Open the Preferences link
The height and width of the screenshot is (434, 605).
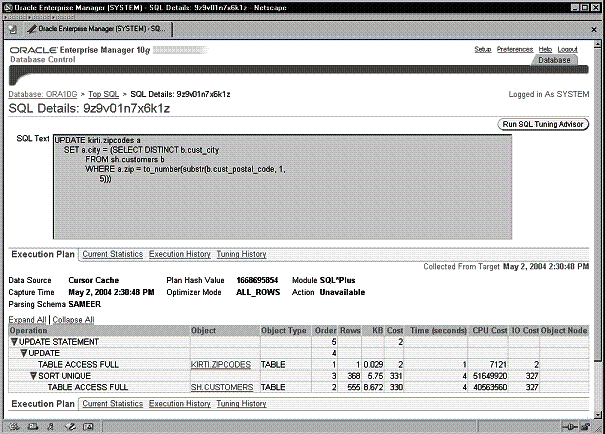tap(515, 49)
